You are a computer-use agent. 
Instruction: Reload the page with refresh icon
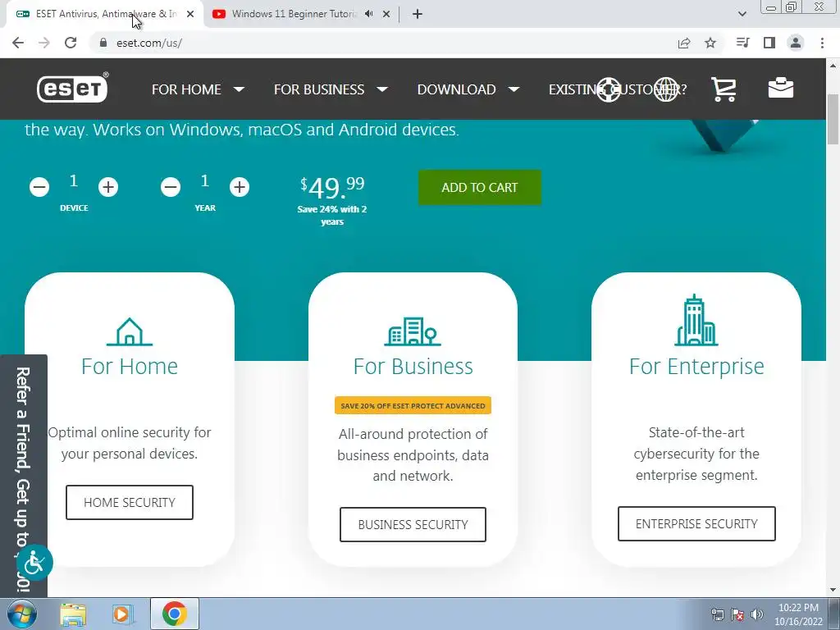(71, 43)
